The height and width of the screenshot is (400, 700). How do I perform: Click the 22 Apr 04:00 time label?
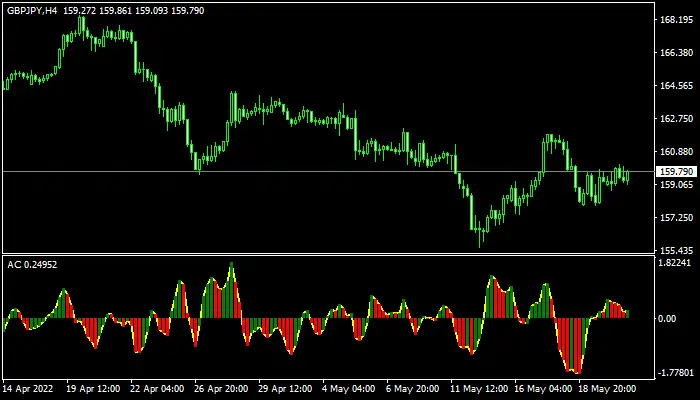pos(158,388)
